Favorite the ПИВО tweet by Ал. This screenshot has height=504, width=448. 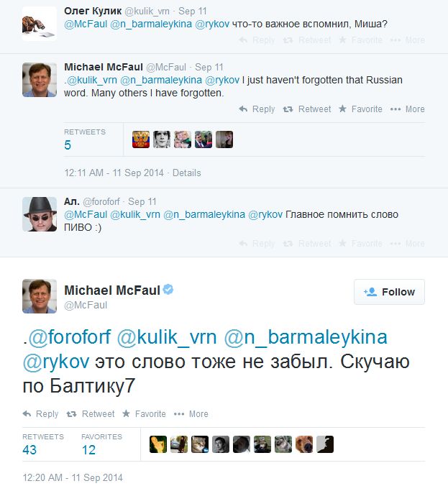[360, 244]
